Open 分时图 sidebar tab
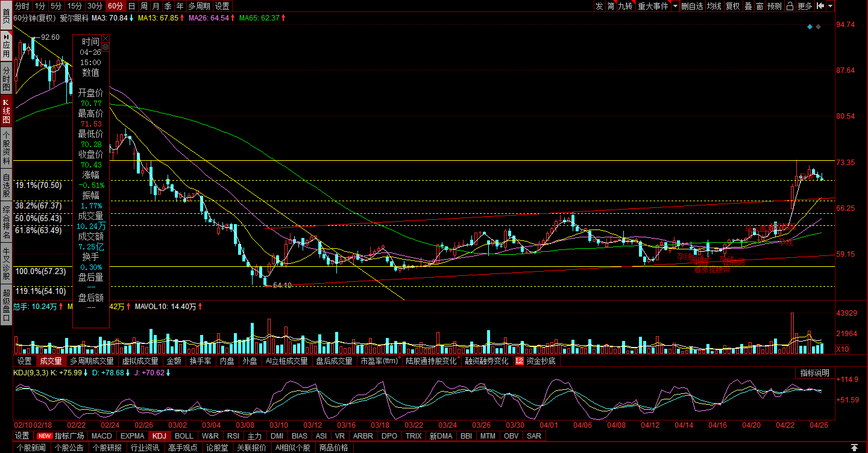 click(6, 78)
